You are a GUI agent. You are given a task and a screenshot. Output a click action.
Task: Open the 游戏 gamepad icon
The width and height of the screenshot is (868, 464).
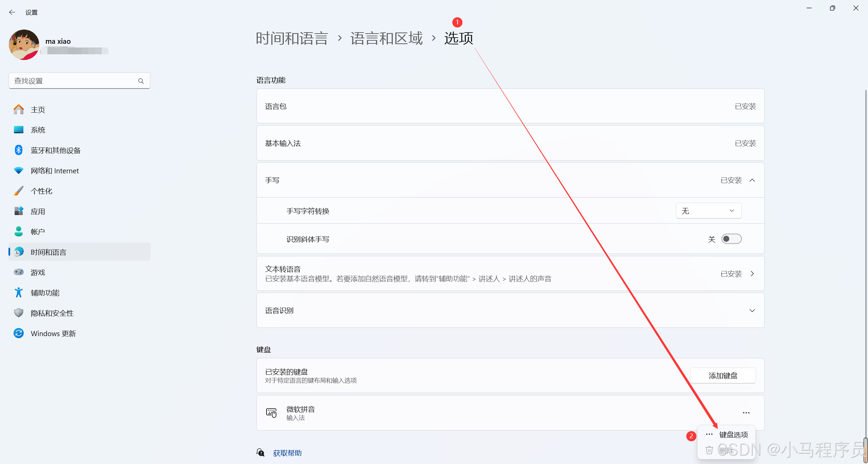click(x=19, y=272)
